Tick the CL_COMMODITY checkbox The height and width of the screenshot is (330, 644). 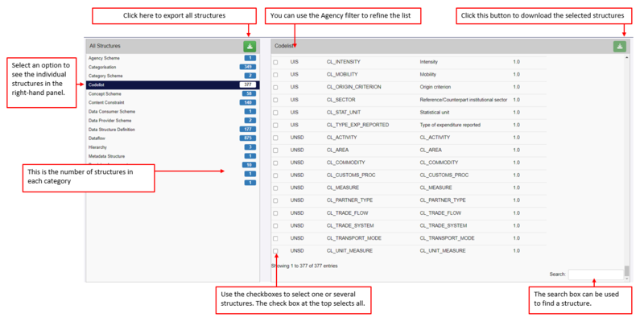275,163
